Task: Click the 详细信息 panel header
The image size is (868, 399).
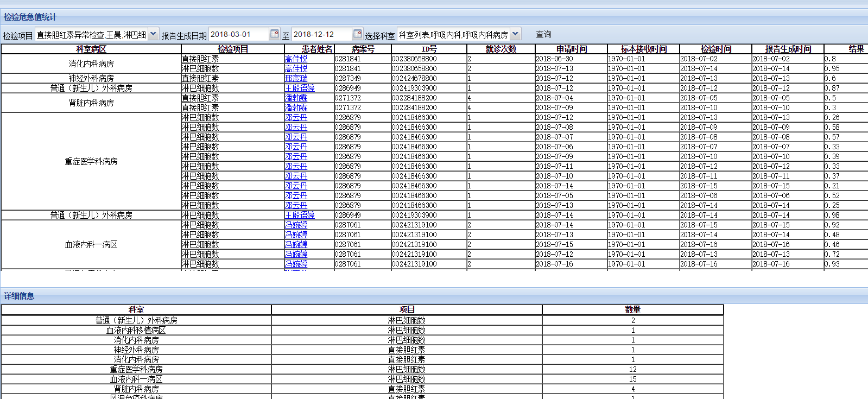Action: pos(20,296)
